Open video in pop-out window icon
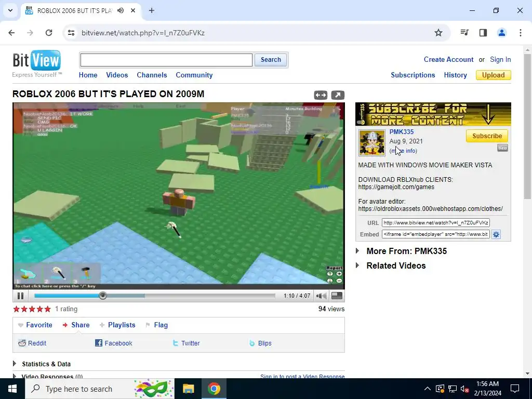Viewport: 532px width, 399px height. click(338, 96)
